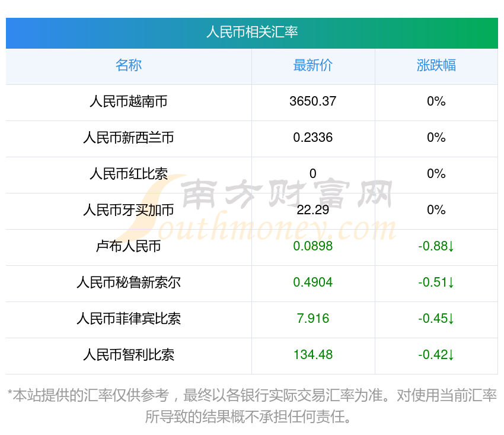Click 0% change for 人民币牙买加币
This screenshot has height=435, width=504.
point(436,210)
